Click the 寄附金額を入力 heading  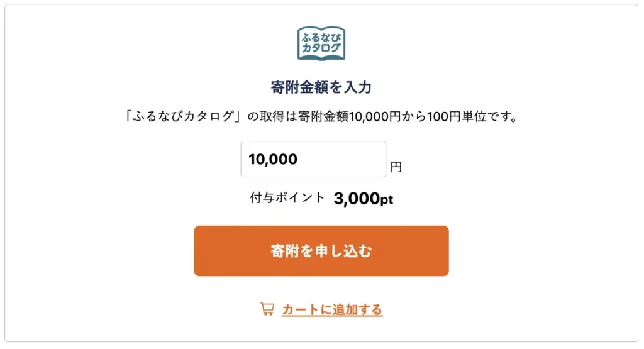pyautogui.click(x=321, y=87)
